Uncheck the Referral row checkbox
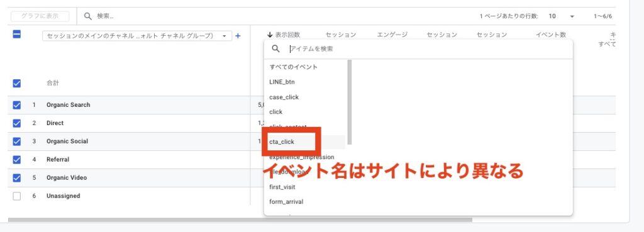Screen dimensions: 644x232 (16, 159)
